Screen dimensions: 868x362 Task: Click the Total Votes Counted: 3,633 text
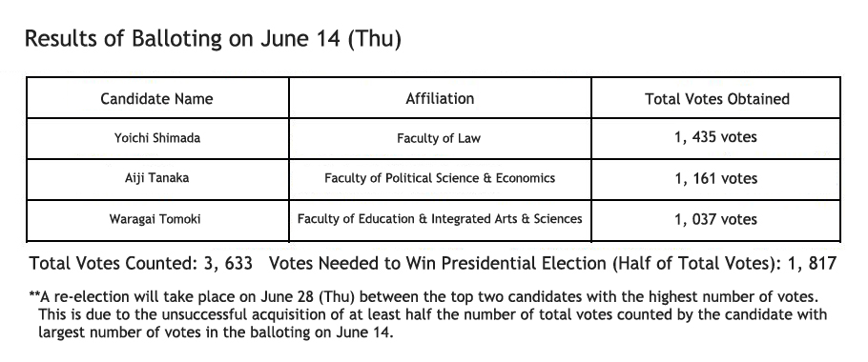pyautogui.click(x=141, y=263)
